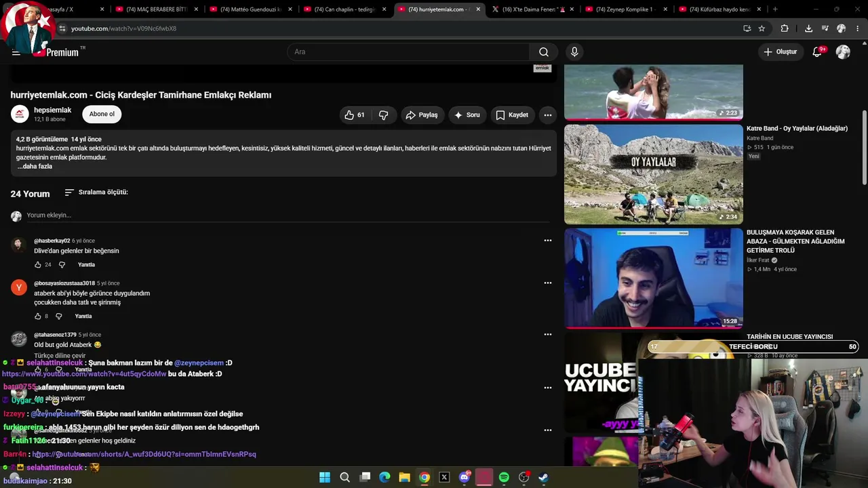Viewport: 868px width, 488px height.
Task: Reply to hasberkay02 with Yanıtla
Action: pos(86,264)
